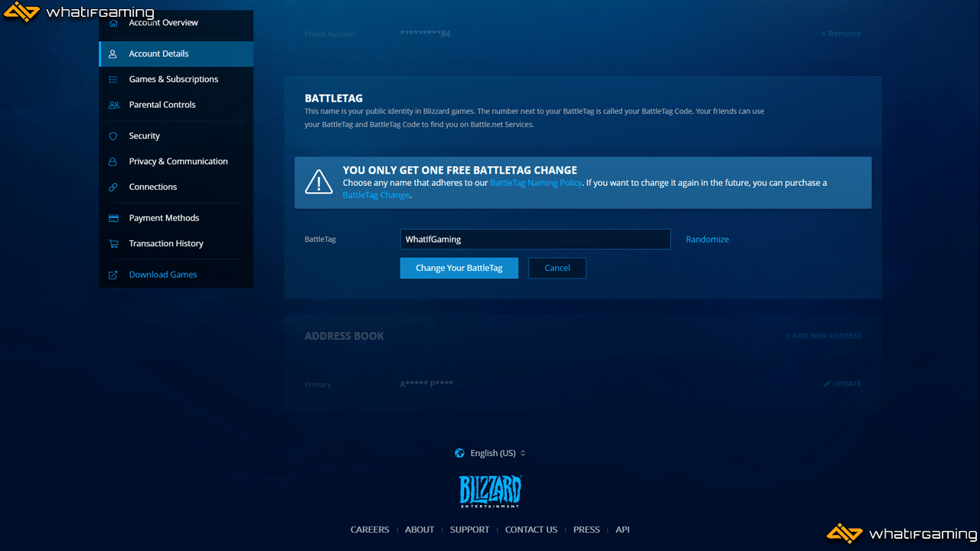Open the BattleTag Change purchase link
Image resolution: width=980 pixels, height=551 pixels.
click(376, 195)
